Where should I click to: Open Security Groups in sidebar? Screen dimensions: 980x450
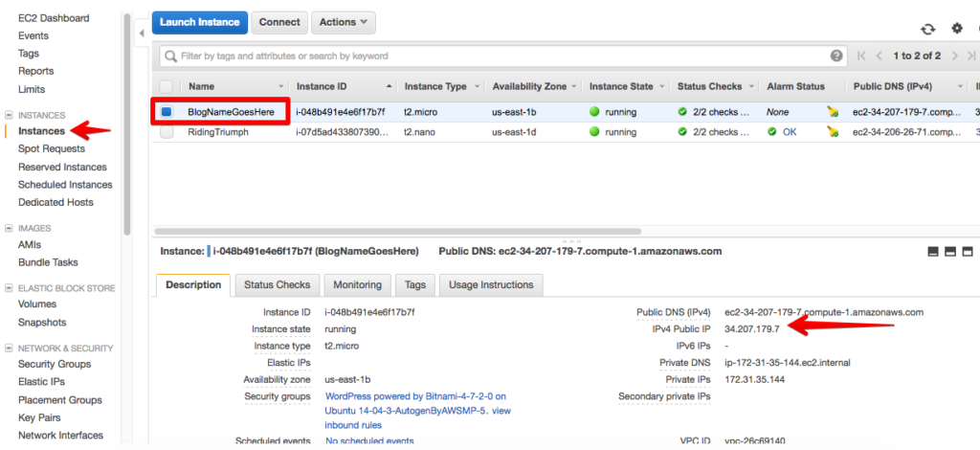(x=55, y=364)
